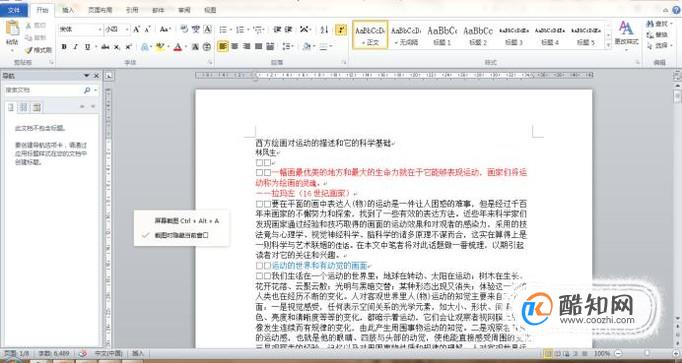Open the Navigation pane options arrow

[x=87, y=76]
